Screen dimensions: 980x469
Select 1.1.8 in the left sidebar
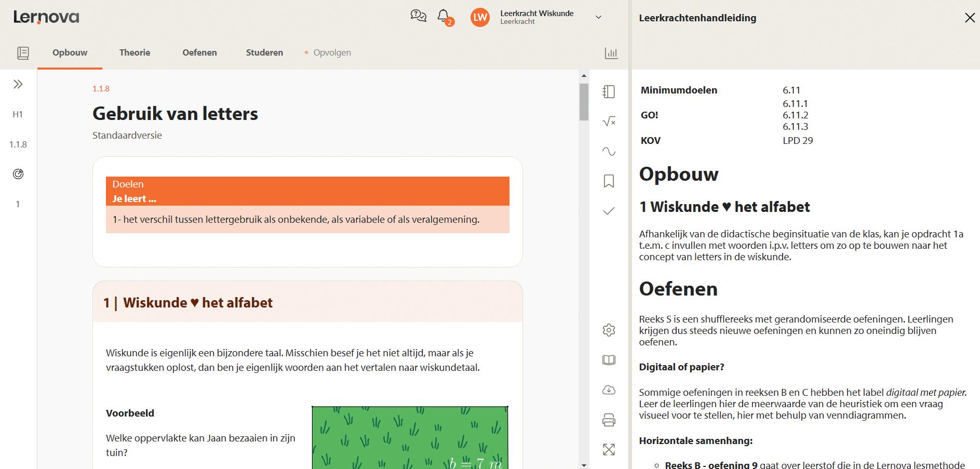(x=18, y=144)
